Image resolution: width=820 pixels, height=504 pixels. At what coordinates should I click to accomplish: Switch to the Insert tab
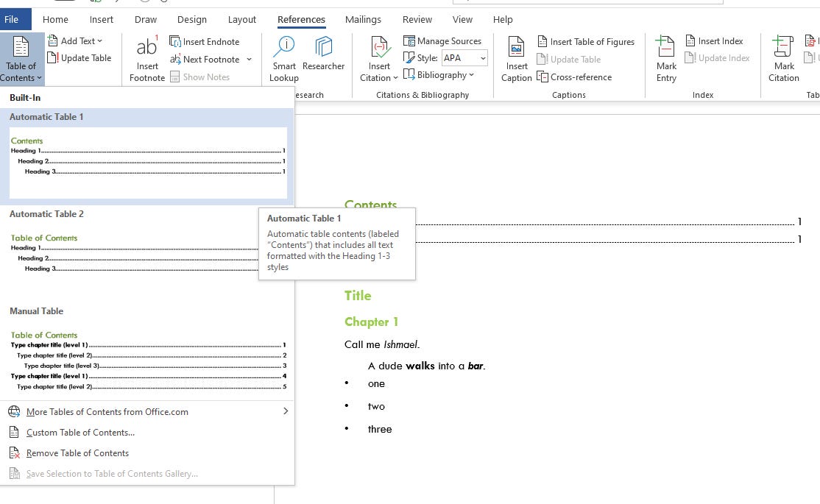[102, 19]
